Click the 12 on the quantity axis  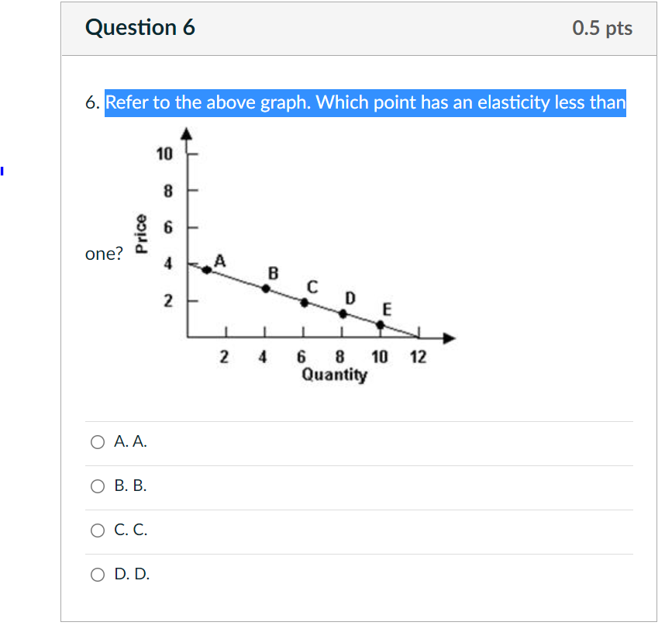(x=417, y=358)
